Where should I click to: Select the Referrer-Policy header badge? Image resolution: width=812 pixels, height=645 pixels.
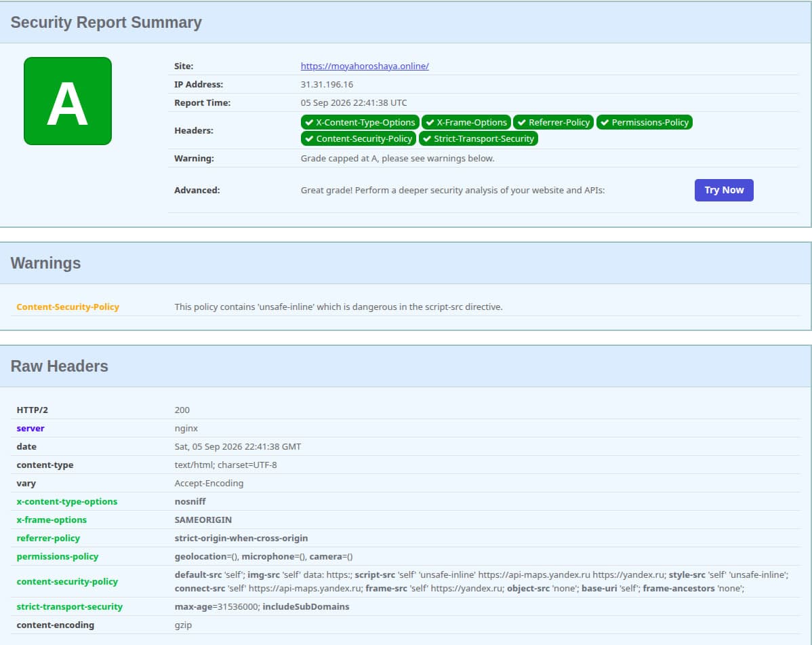[x=553, y=122]
